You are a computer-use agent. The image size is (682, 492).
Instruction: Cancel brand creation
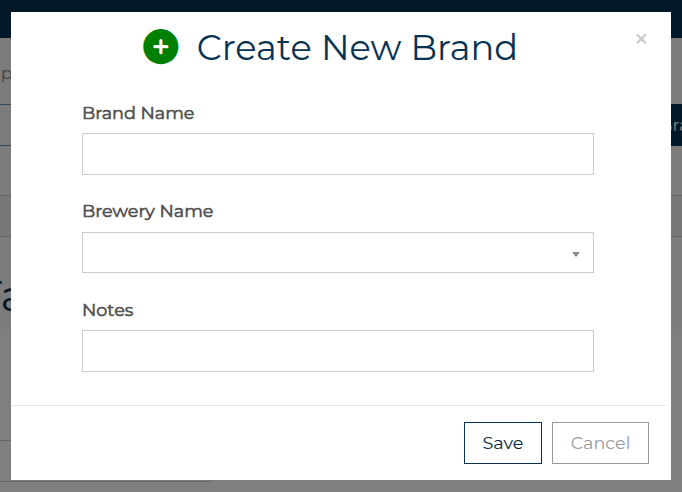(x=600, y=443)
